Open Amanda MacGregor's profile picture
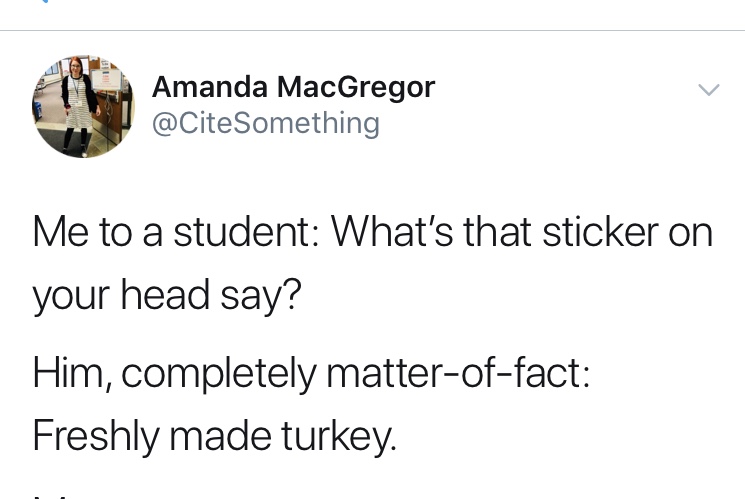The height and width of the screenshot is (499, 745). pos(83,105)
